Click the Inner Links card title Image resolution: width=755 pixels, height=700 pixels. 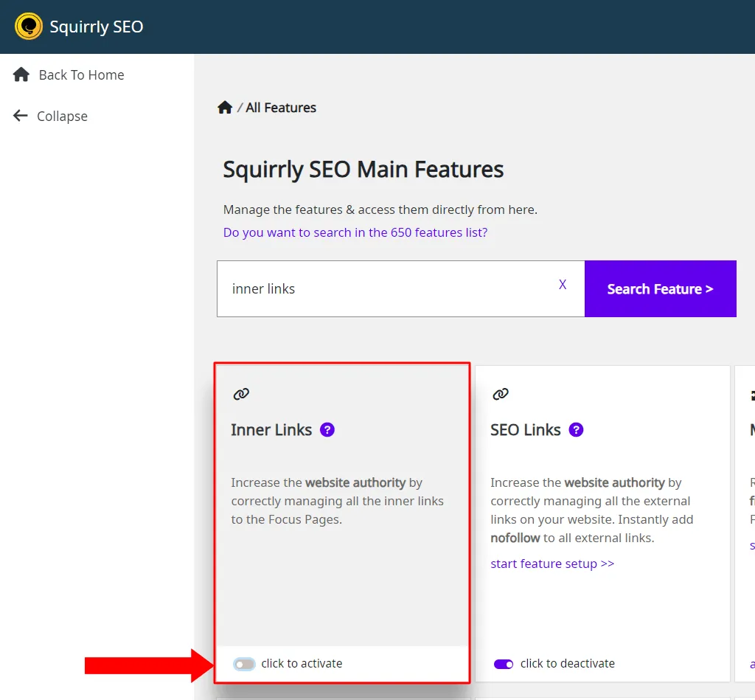[271, 430]
